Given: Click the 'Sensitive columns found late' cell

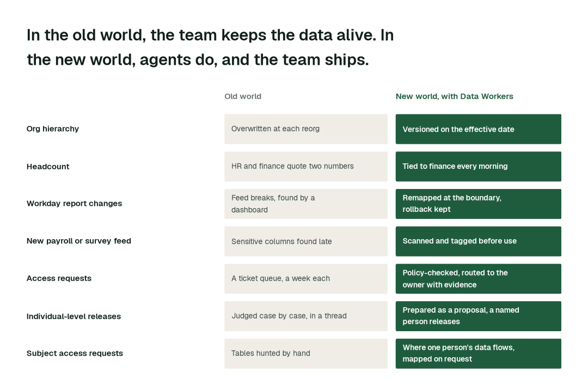Looking at the screenshot, I should [305, 241].
